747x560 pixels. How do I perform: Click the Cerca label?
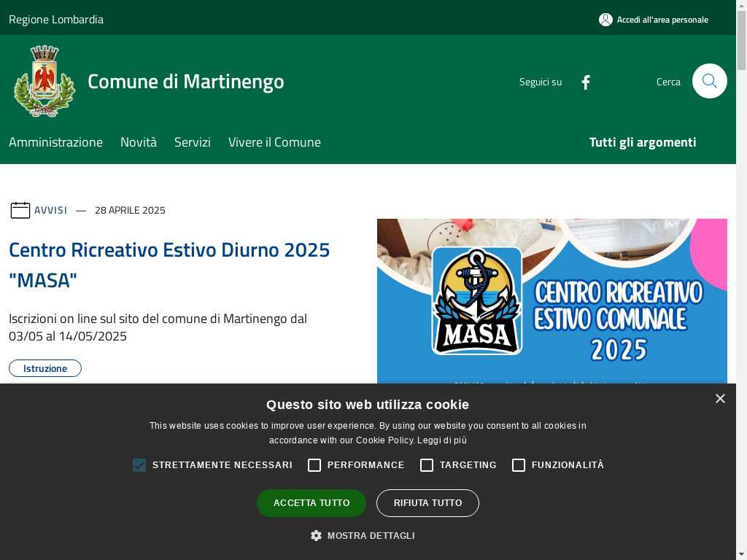pos(668,82)
